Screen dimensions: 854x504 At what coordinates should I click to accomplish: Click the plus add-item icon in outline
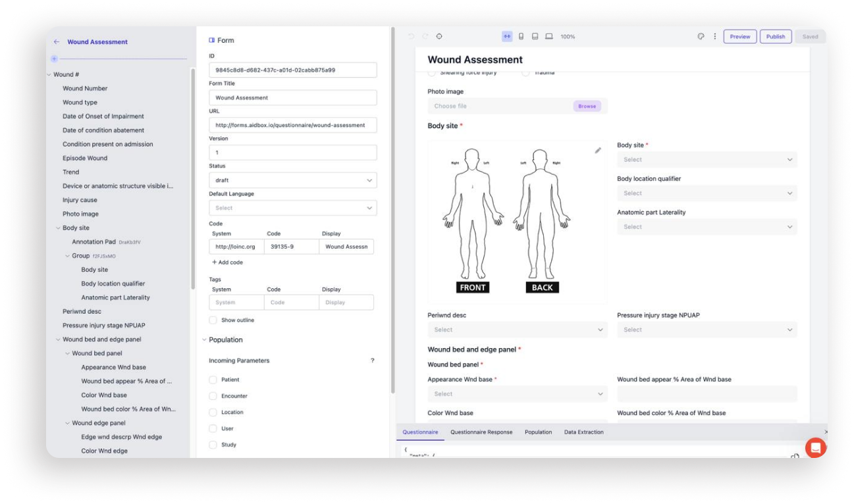point(54,59)
